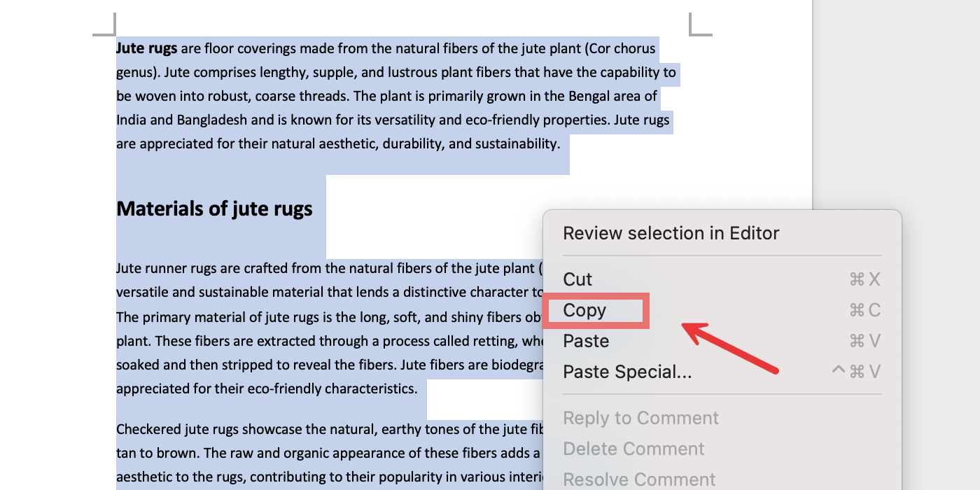Choose Copy from the context menu
The image size is (980, 490).
point(585,310)
